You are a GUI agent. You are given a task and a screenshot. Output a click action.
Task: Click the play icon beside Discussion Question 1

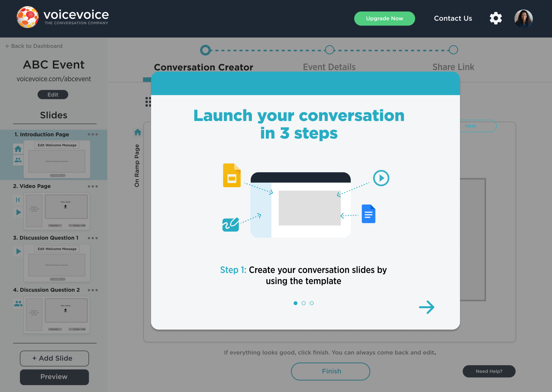18,251
